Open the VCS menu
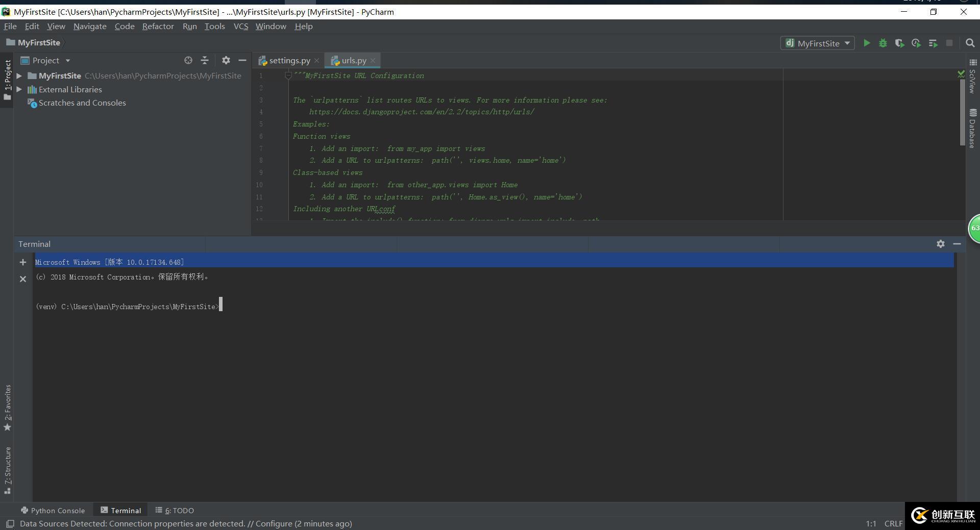 tap(240, 27)
